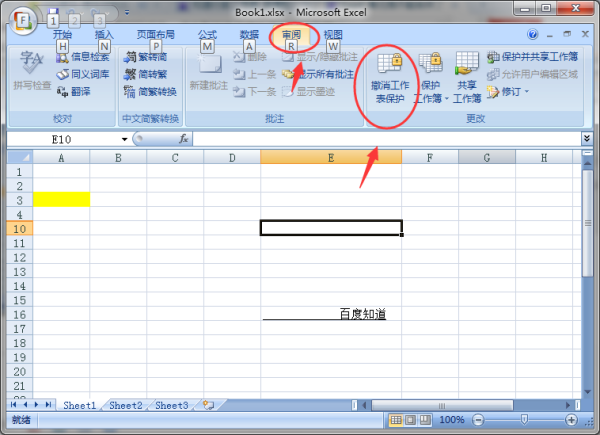
Task: Click Delete comment (删除)
Action: point(249,57)
